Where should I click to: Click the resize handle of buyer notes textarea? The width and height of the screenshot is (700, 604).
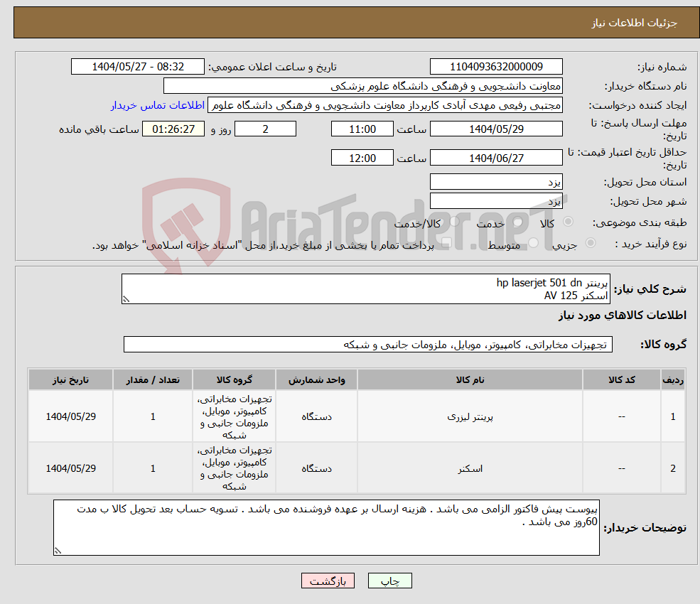point(58,551)
